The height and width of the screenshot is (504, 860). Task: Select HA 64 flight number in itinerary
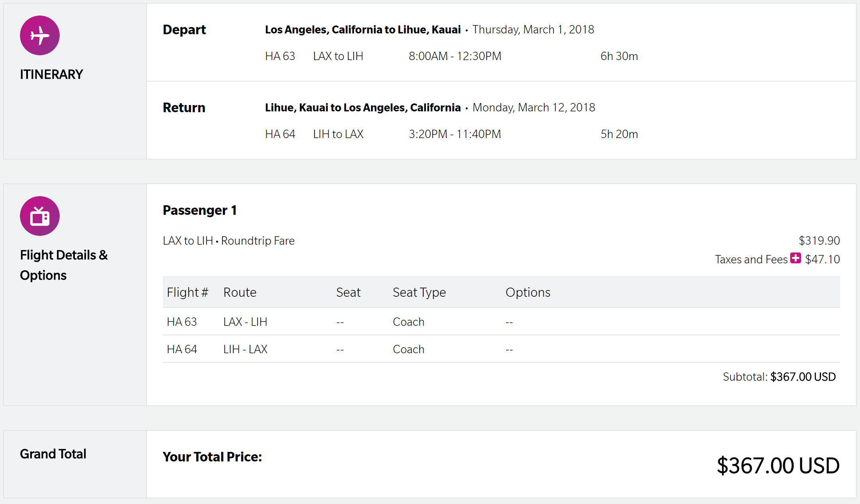[280, 134]
